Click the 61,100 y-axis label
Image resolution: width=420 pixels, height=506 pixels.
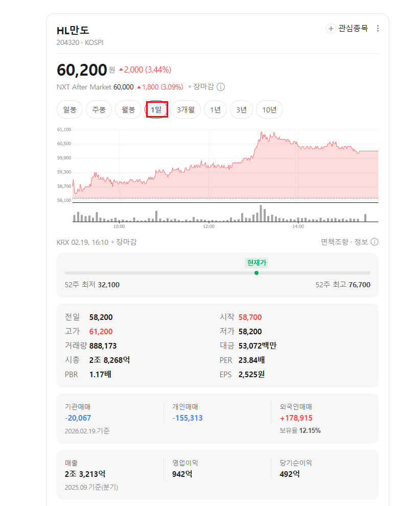(x=64, y=129)
